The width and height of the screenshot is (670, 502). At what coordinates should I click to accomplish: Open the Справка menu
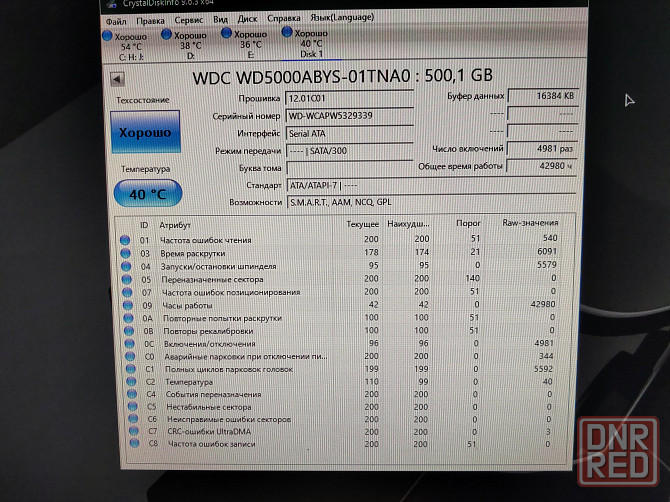(284, 18)
